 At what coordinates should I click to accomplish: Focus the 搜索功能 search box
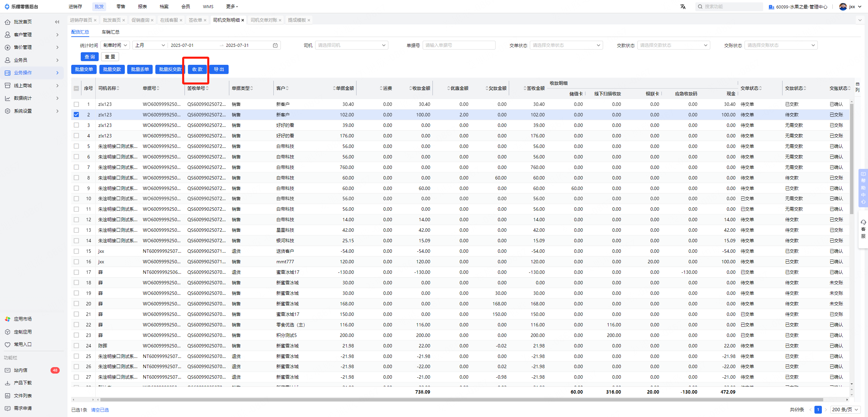(x=729, y=6)
